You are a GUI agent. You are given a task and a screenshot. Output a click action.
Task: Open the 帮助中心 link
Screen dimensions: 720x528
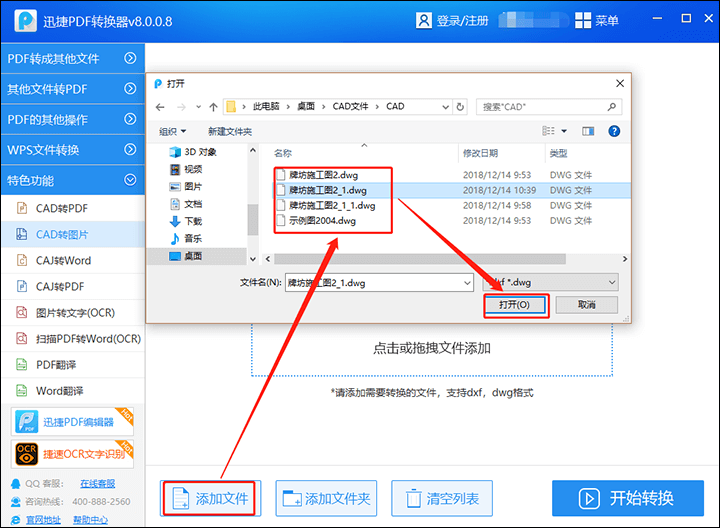point(90,520)
